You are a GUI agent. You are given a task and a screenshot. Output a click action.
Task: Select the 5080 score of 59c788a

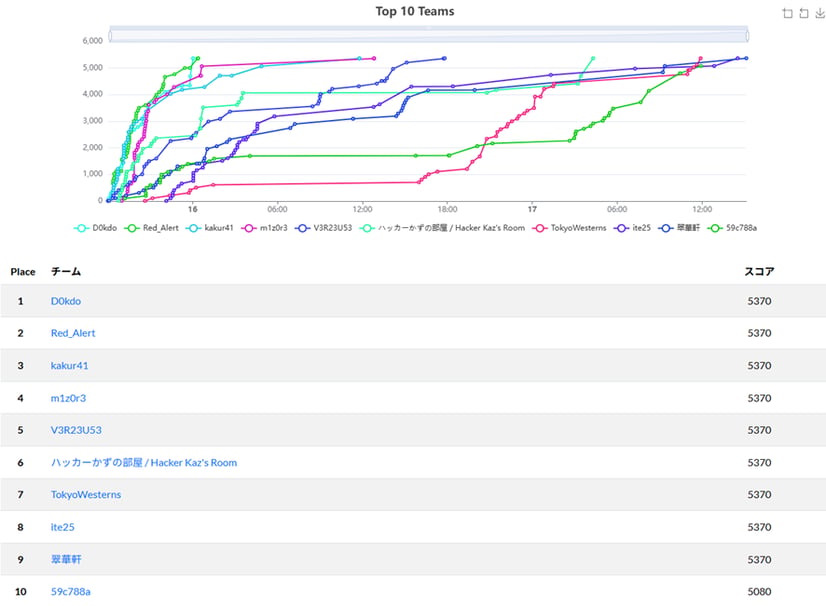(x=759, y=592)
